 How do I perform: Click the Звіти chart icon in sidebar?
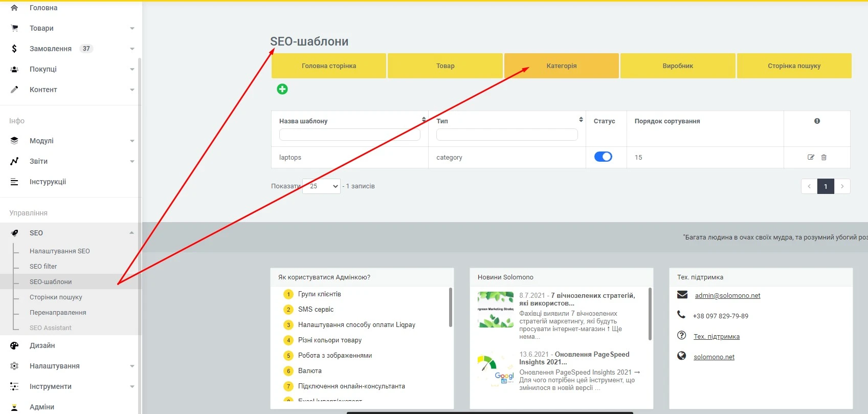coord(14,161)
